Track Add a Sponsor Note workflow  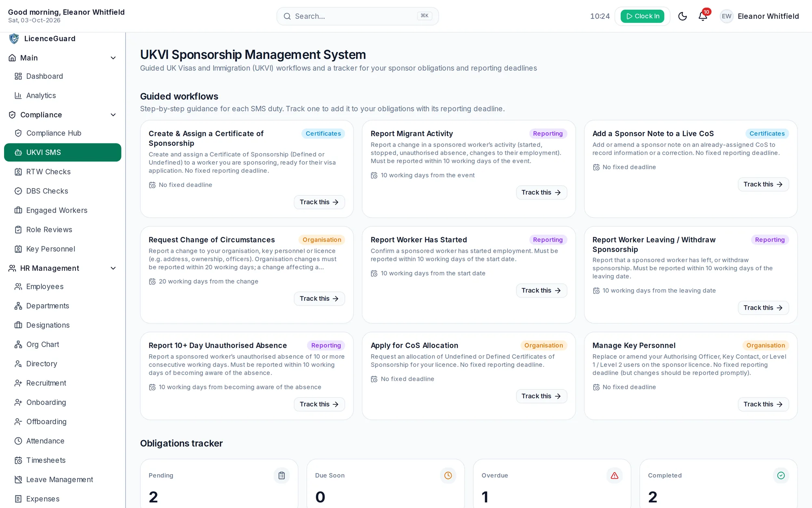(763, 185)
